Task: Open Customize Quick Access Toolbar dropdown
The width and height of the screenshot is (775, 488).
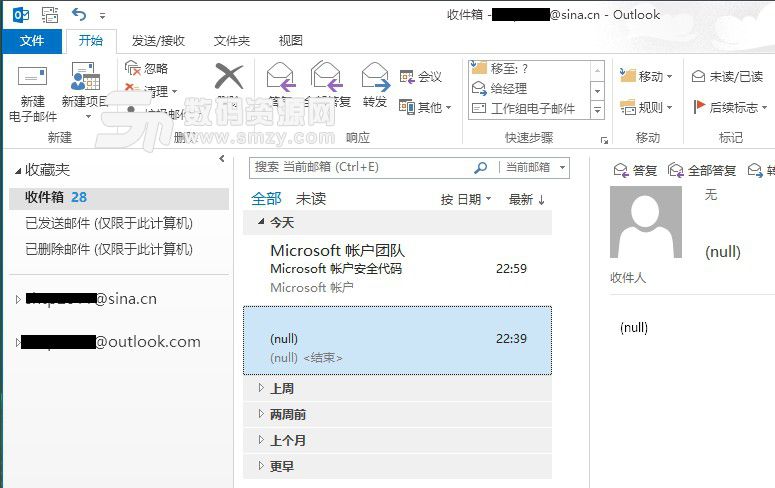Action: (x=102, y=16)
